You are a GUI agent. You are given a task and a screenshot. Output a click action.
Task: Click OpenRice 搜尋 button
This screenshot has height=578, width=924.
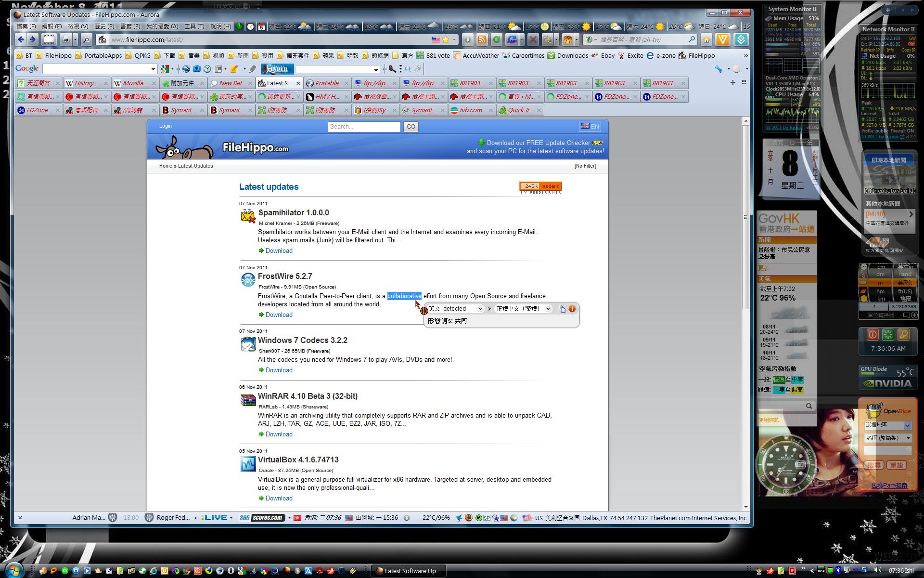(x=874, y=465)
